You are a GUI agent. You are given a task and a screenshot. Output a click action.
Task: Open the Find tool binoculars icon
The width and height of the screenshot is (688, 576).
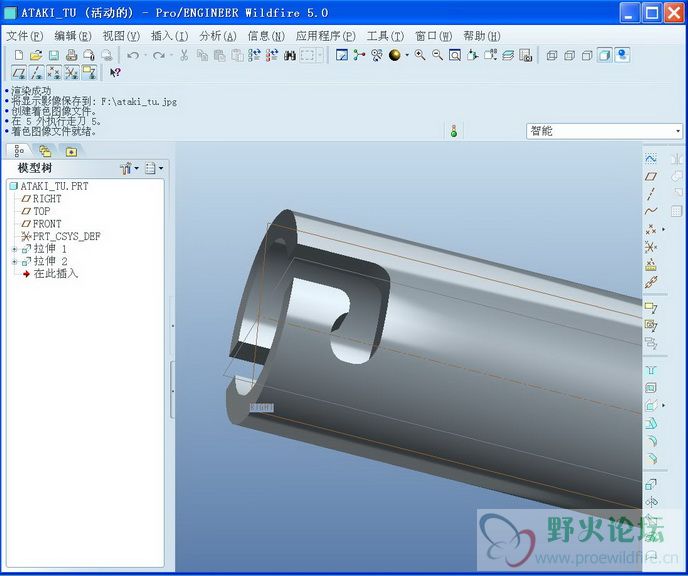[290, 55]
